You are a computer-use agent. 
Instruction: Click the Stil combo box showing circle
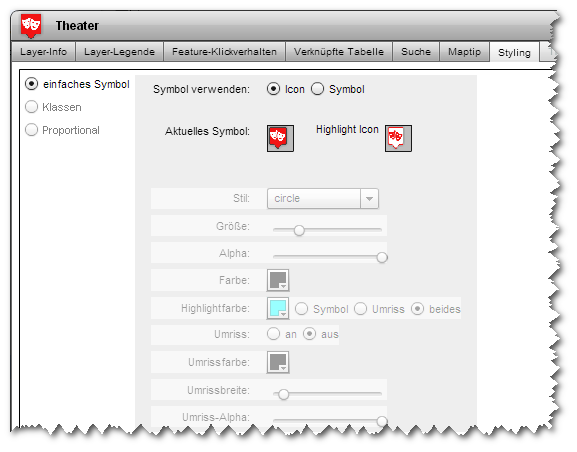pos(323,199)
